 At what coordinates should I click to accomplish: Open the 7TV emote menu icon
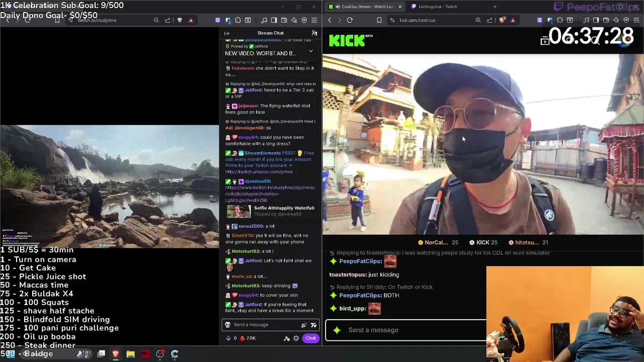(x=313, y=325)
